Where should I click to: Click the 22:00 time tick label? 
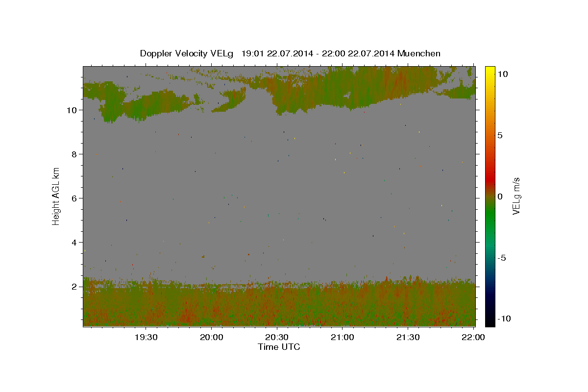pyautogui.click(x=473, y=337)
